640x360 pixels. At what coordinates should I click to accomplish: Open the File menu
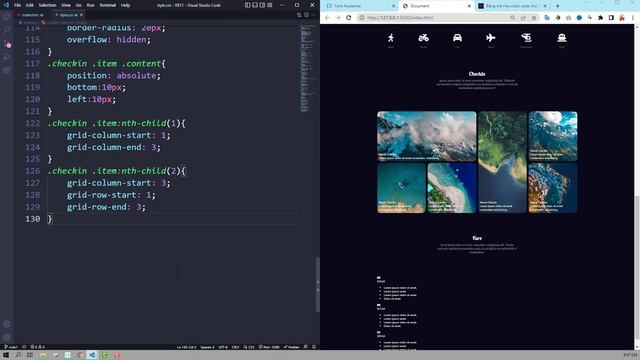pyautogui.click(x=18, y=5)
